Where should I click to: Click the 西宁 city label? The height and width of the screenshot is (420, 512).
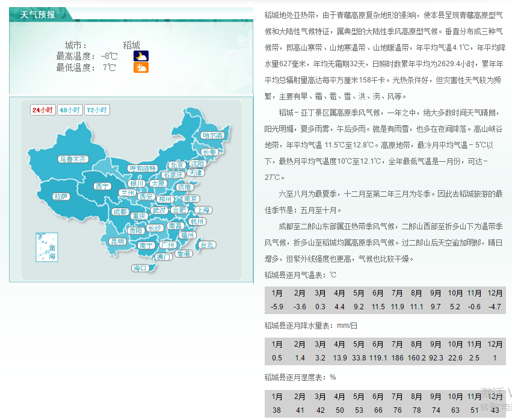point(102,186)
